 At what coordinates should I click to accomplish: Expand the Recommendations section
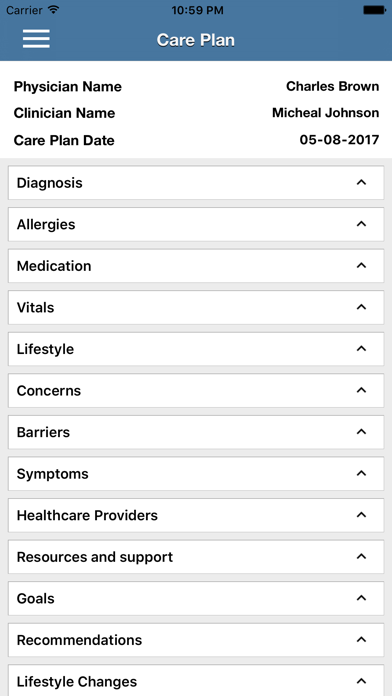[196, 640]
